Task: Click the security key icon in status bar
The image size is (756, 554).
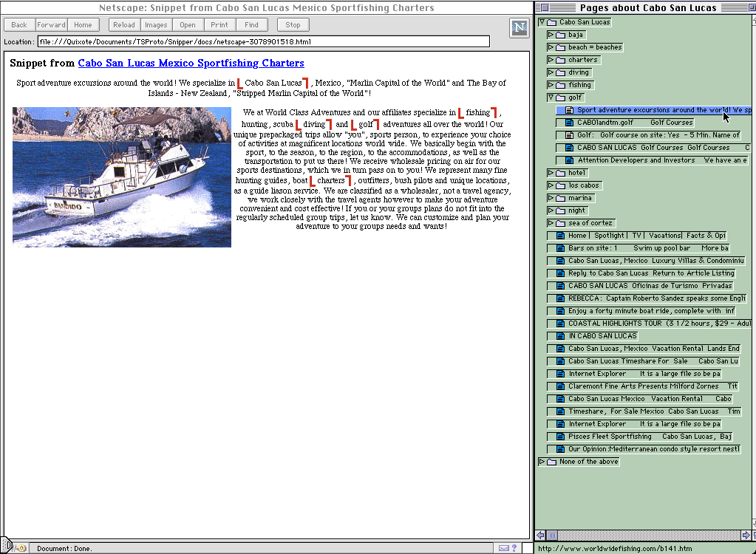Action: 20,548
